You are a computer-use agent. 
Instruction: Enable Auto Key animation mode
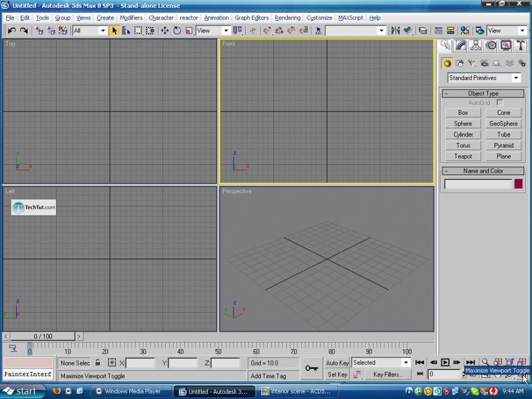click(337, 363)
